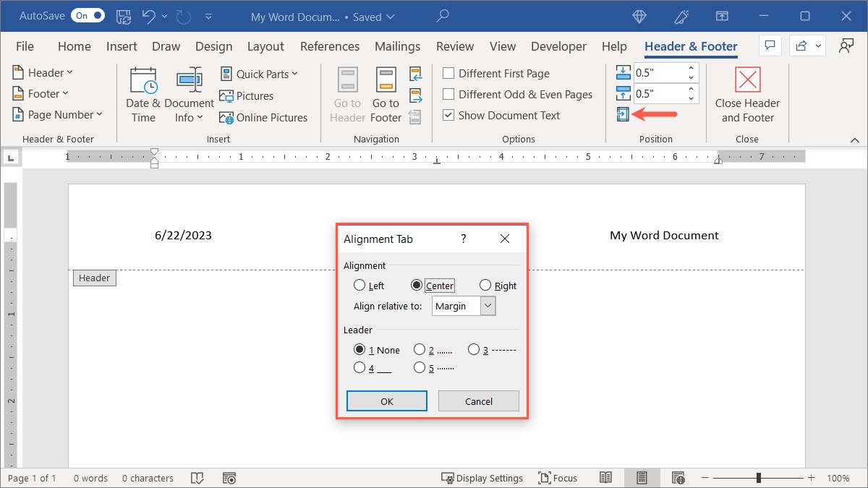868x488 pixels.
Task: Open the Align relative to Margin dropdown
Action: 490,305
